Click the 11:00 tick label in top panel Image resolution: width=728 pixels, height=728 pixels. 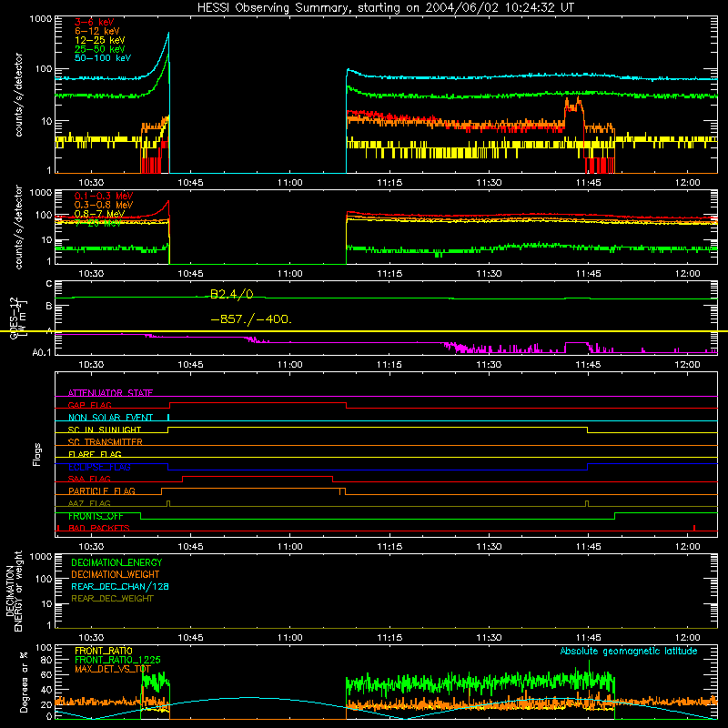(289, 183)
